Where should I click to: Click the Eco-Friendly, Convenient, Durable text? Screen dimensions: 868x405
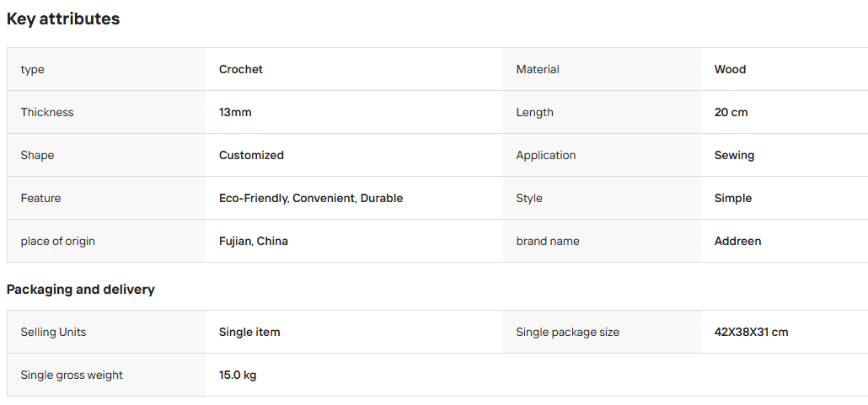pyautogui.click(x=311, y=198)
